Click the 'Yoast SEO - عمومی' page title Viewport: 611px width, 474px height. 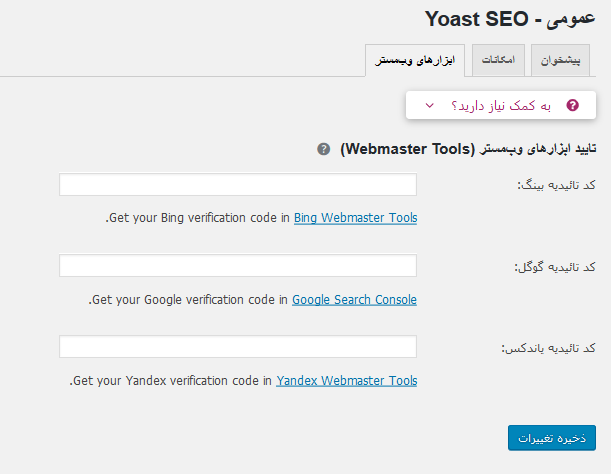[510, 19]
